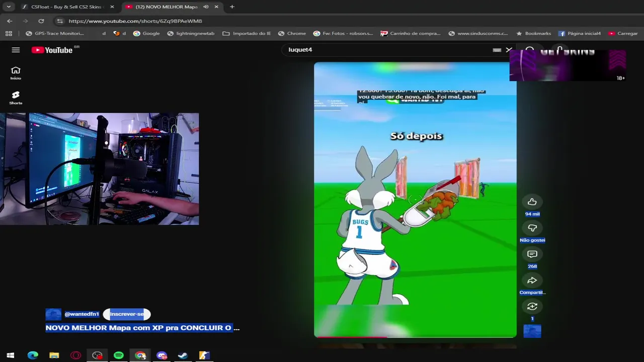Close the CSFloat tab

112,7
